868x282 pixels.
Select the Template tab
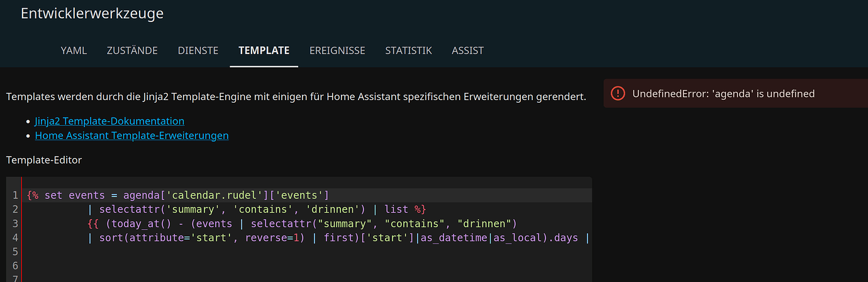(x=264, y=50)
